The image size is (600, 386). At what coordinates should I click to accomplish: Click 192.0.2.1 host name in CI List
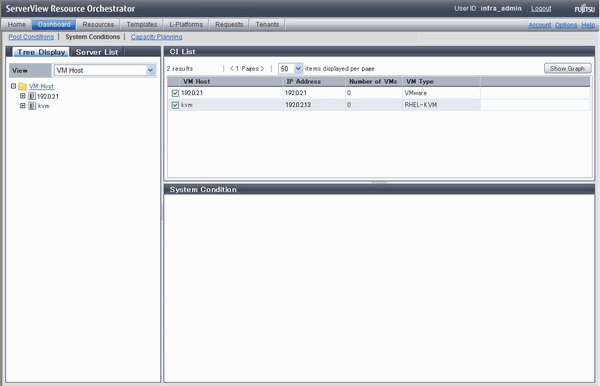point(192,93)
